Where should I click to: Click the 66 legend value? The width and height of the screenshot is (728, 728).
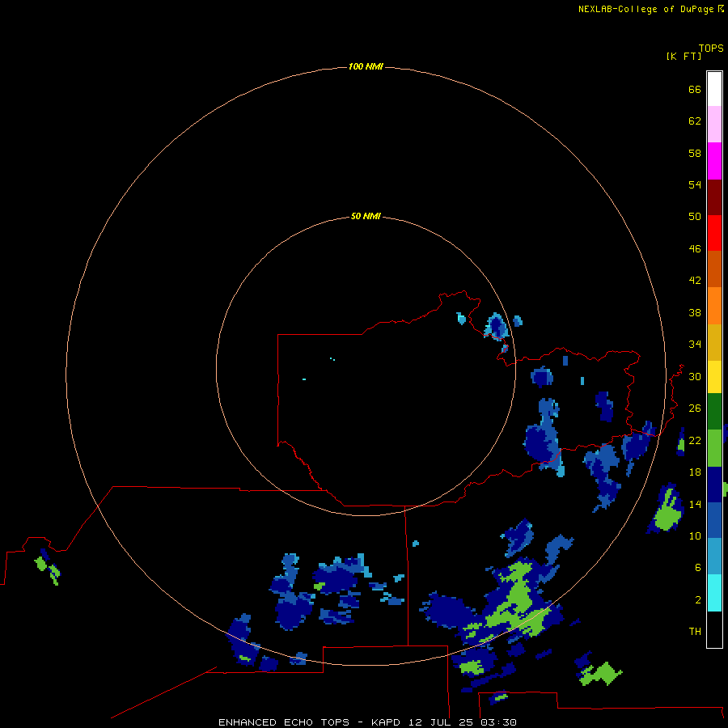(695, 89)
